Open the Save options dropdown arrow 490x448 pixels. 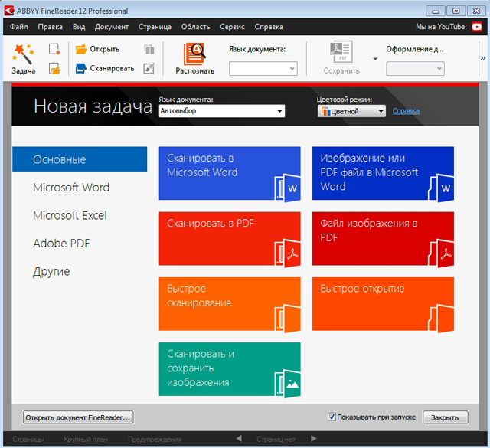[375, 59]
